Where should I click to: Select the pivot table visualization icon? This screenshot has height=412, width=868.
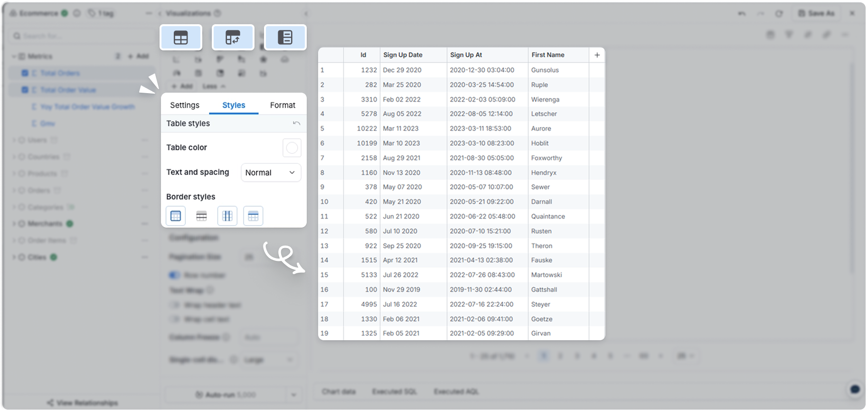233,37
